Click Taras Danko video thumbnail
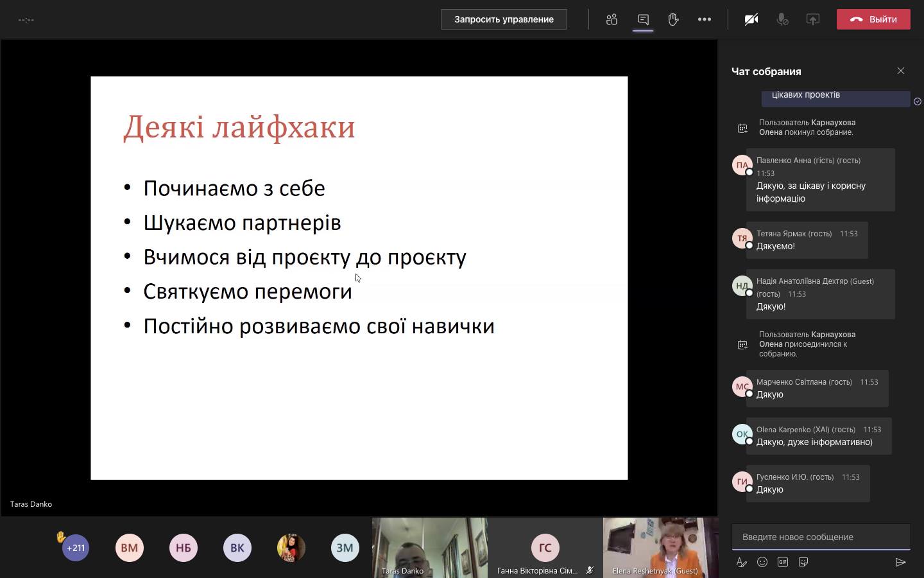Image resolution: width=924 pixels, height=578 pixels. [430, 548]
